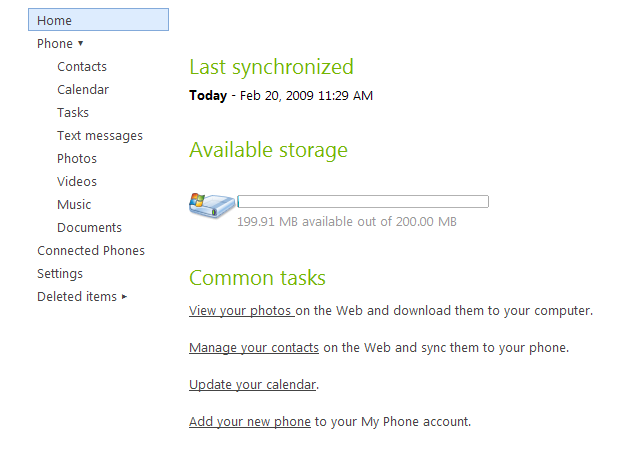Screen dimensions: 633x455
Task: Open the Videos section
Action: (x=77, y=182)
